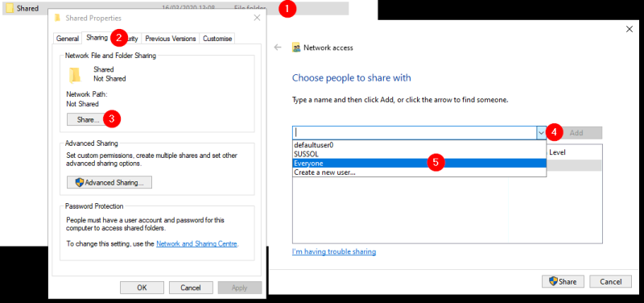This screenshot has height=303, width=644.
Task: Open the Customise tab
Action: [217, 39]
